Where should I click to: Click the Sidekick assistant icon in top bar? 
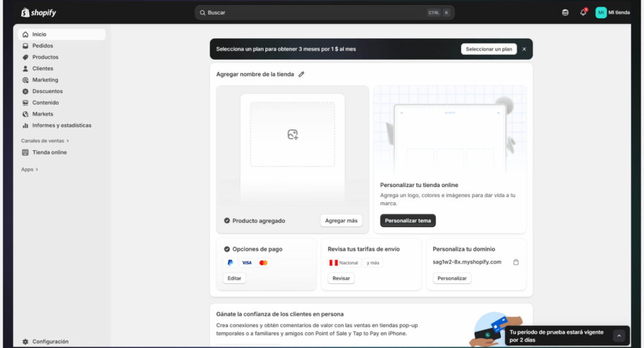coord(565,13)
